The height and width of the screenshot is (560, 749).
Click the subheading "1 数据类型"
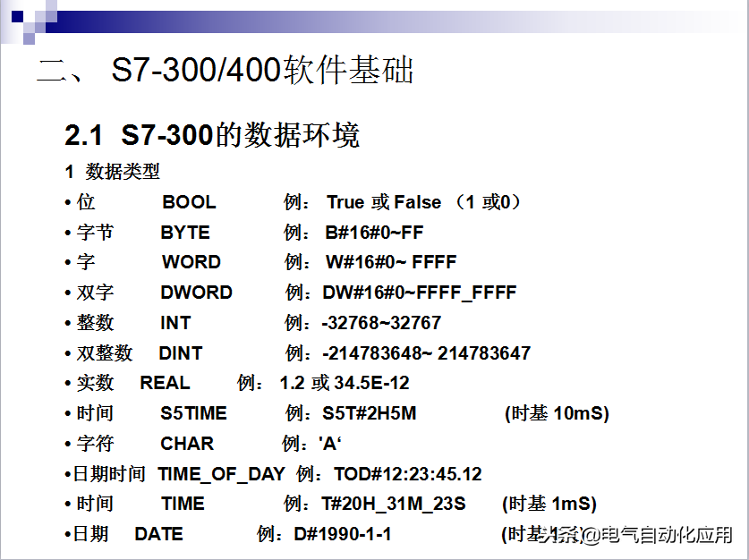pyautogui.click(x=112, y=172)
